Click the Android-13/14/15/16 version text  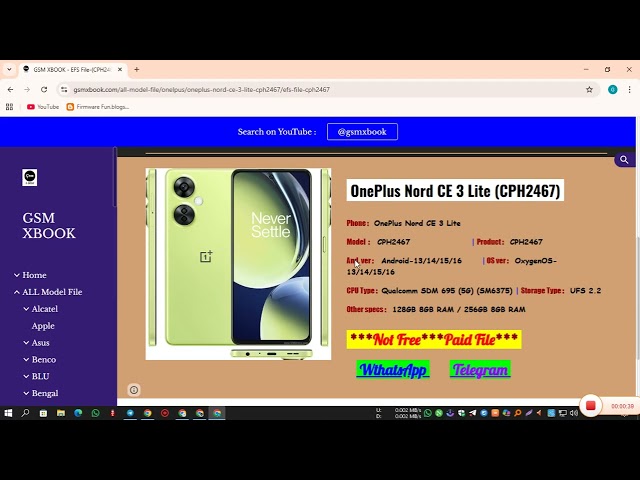coord(421,260)
